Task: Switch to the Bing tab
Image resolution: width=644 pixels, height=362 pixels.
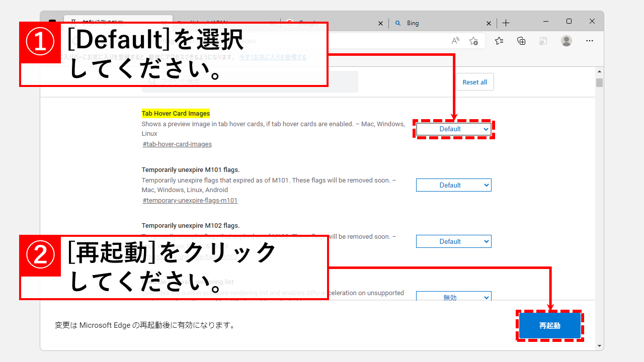Action: 428,23
